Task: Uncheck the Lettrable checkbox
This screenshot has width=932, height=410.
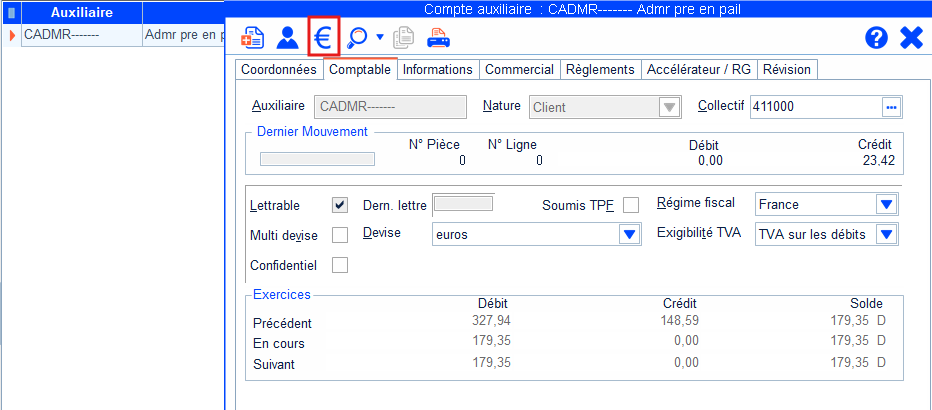Action: pyautogui.click(x=340, y=205)
